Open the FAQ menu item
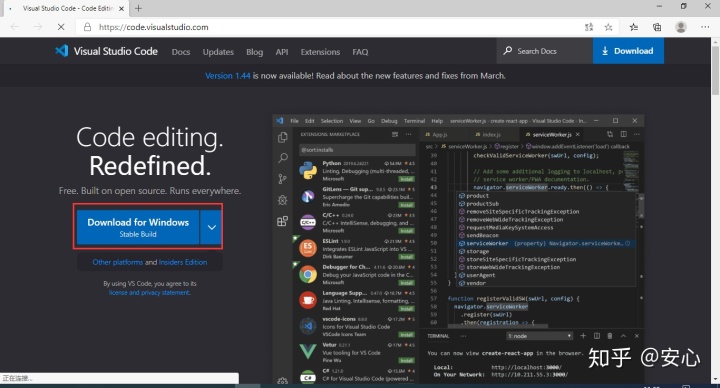The height and width of the screenshot is (388, 720). [x=360, y=52]
